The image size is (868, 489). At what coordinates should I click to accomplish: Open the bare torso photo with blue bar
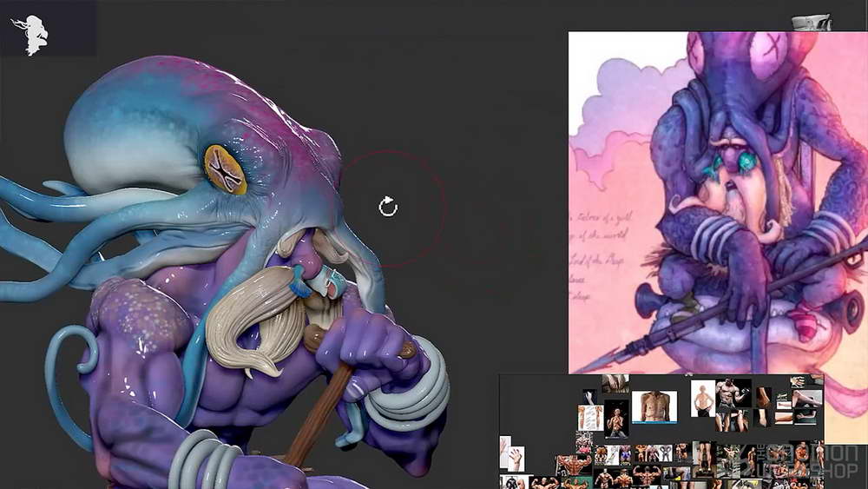click(654, 407)
